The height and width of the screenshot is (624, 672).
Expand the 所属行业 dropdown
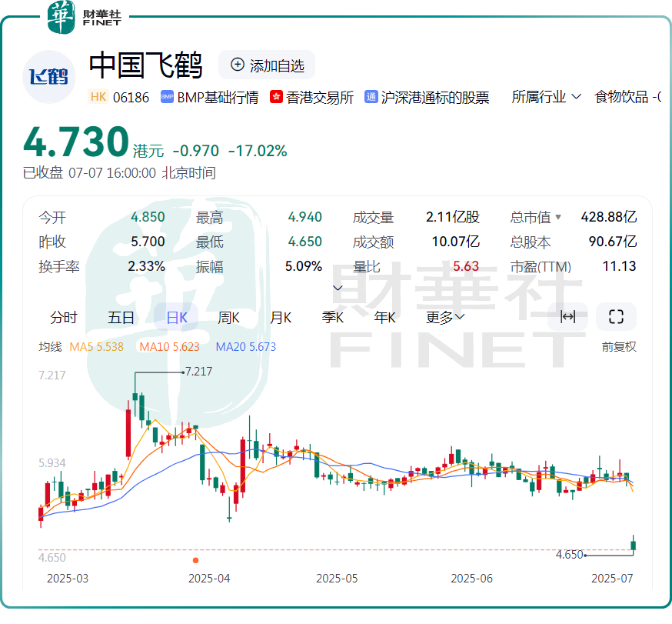[547, 97]
